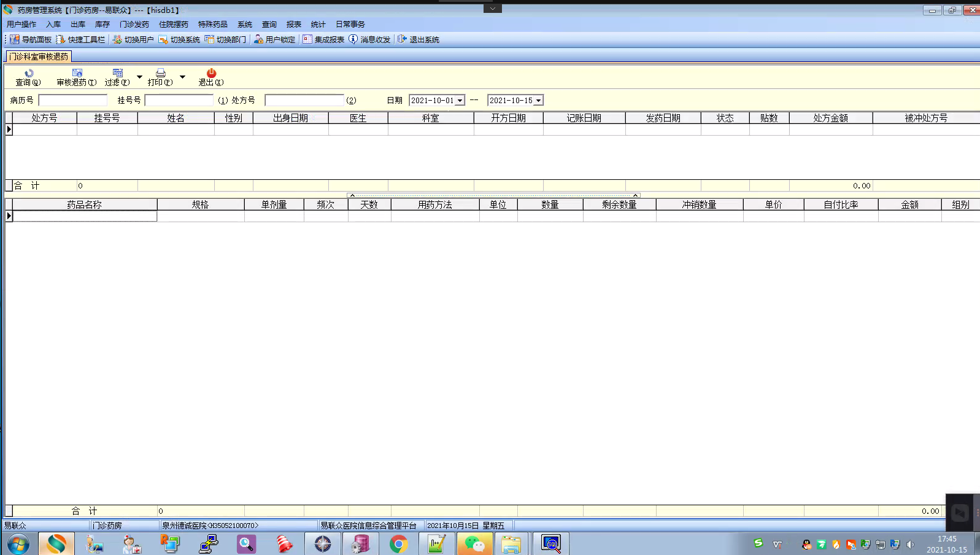The width and height of the screenshot is (980, 555).
Task: Open the file explorer folder in taskbar
Action: (511, 544)
